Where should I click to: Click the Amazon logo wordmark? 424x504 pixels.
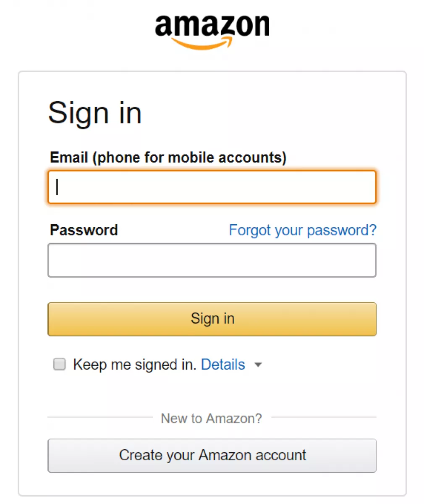[212, 25]
